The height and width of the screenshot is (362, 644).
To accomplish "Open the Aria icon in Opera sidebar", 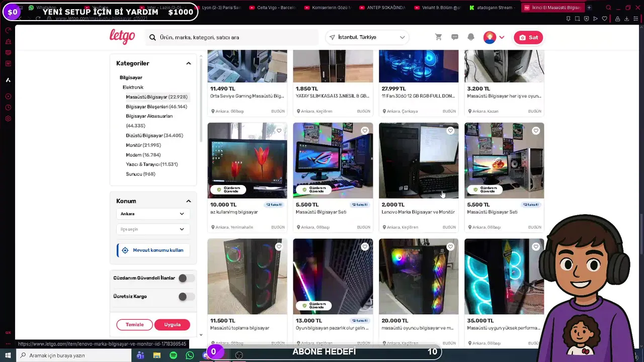I will [x=8, y=80].
